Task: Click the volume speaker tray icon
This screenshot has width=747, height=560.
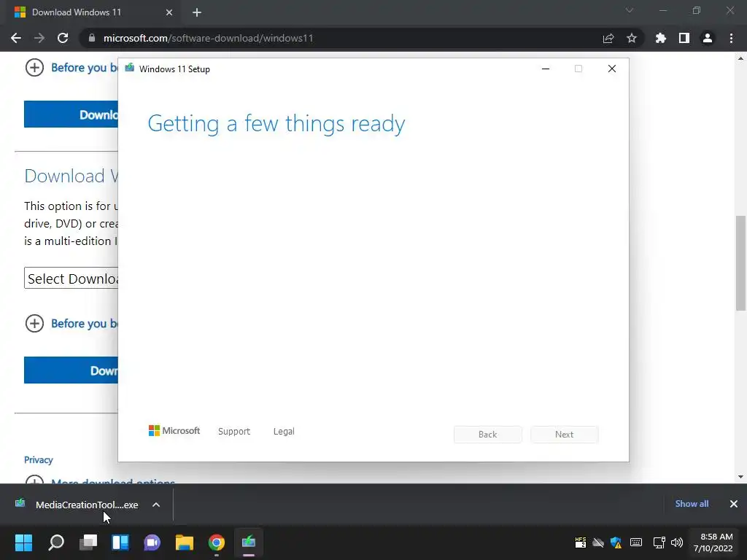Action: coord(676,542)
